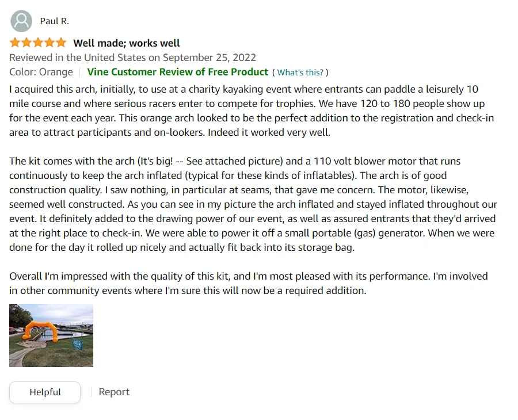Click the first orange rating star
This screenshot has height=420, width=518.
coord(15,43)
